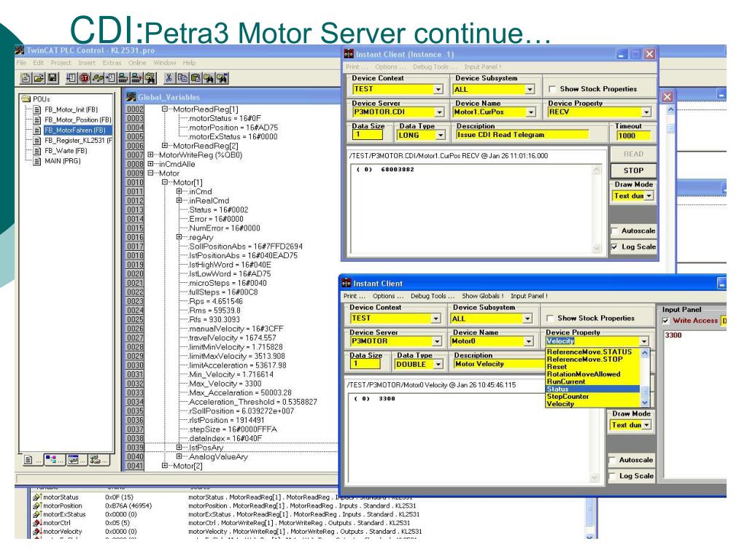Click the output icon beside motorVelocity row
Screen dimensions: 747x560
pos(36,532)
